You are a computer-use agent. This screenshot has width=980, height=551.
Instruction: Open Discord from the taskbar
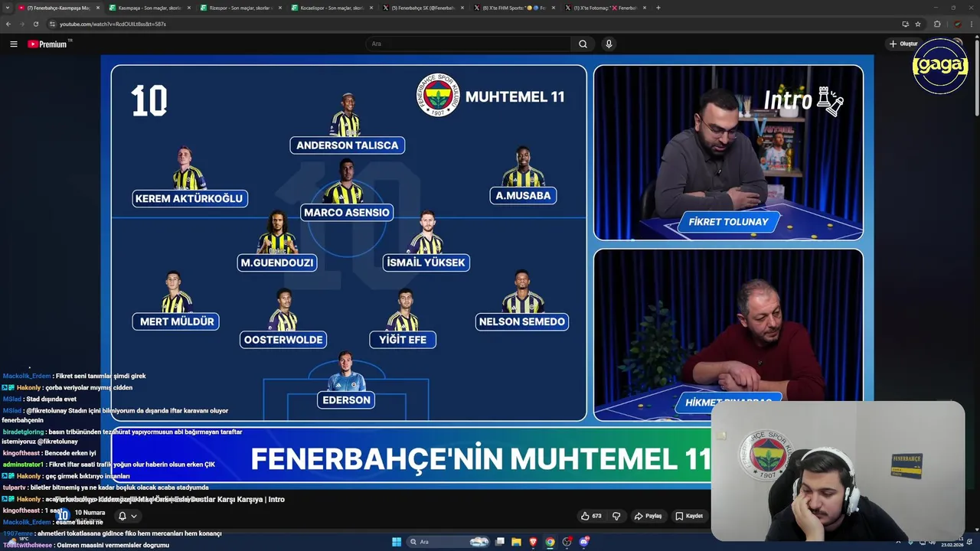click(584, 542)
